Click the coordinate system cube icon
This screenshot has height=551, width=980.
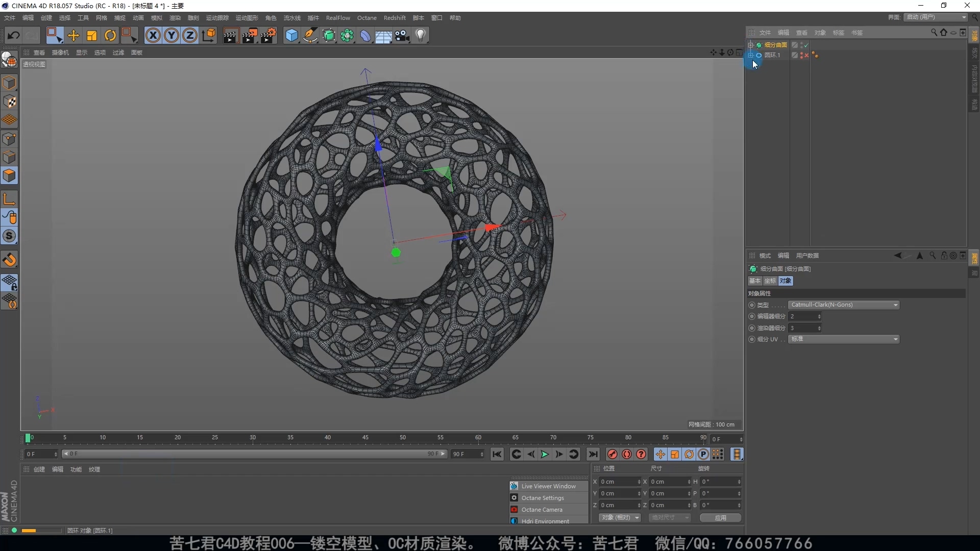[209, 35]
